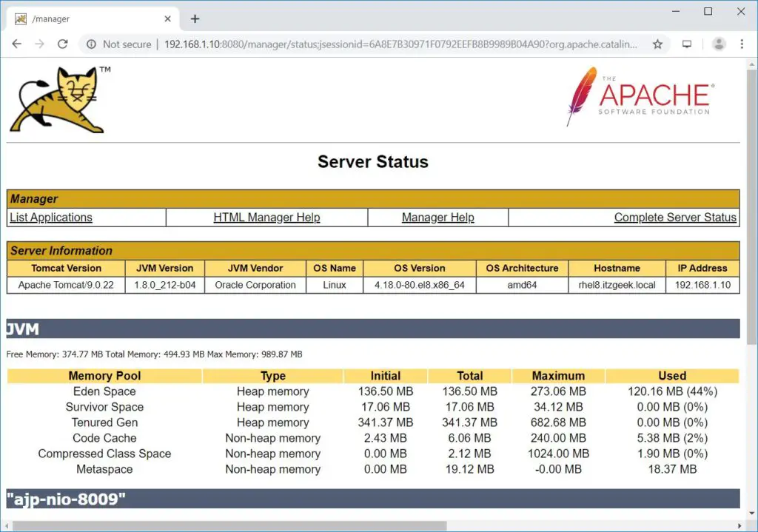This screenshot has width=758, height=532.
Task: Select the /manager browser tab
Action: pyautogui.click(x=93, y=18)
